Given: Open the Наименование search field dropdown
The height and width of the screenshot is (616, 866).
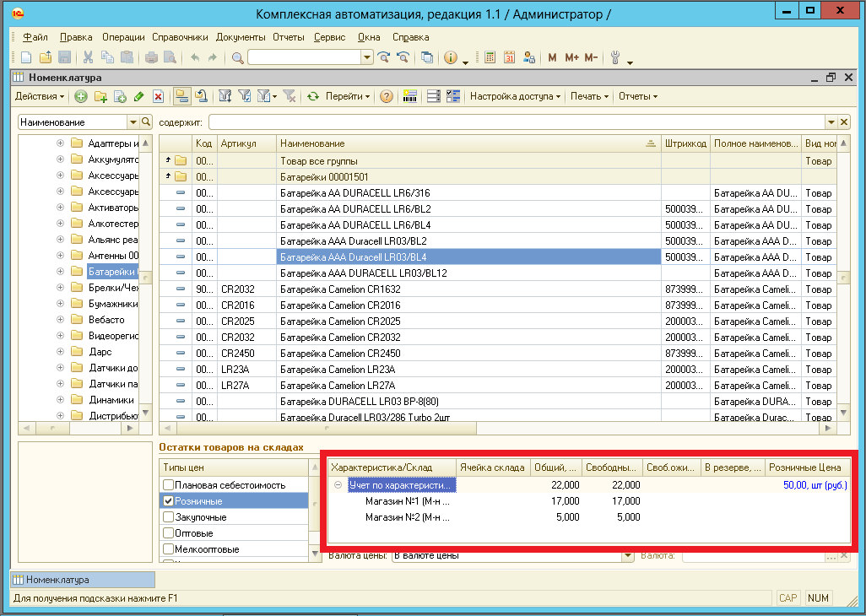Looking at the screenshot, I should (x=133, y=122).
